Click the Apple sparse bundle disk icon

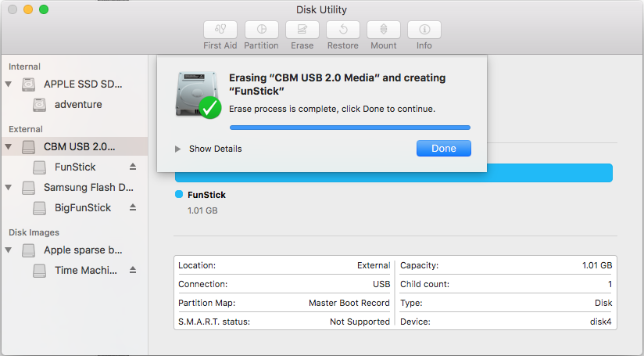point(28,250)
